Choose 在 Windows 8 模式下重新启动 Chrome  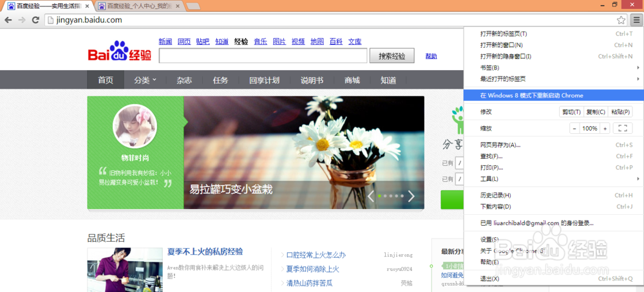pos(554,95)
